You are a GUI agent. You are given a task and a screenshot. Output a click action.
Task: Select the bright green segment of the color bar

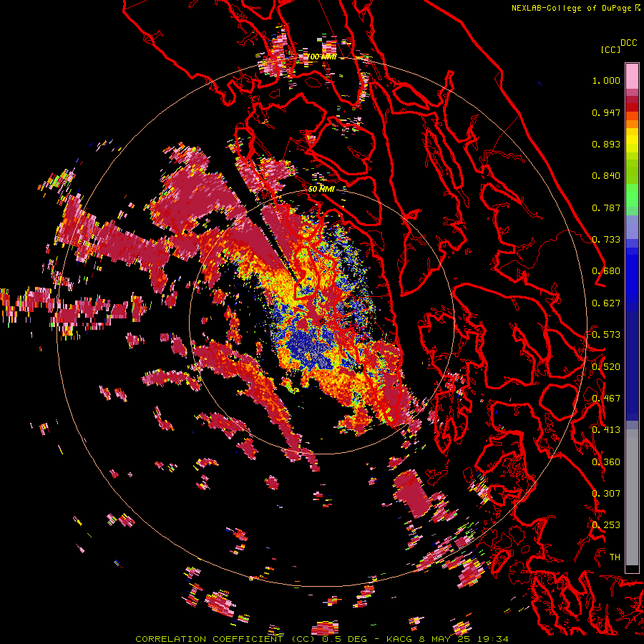632,195
